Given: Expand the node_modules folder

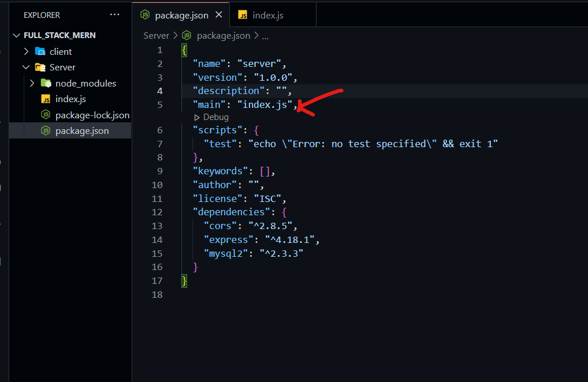Looking at the screenshot, I should 33,83.
